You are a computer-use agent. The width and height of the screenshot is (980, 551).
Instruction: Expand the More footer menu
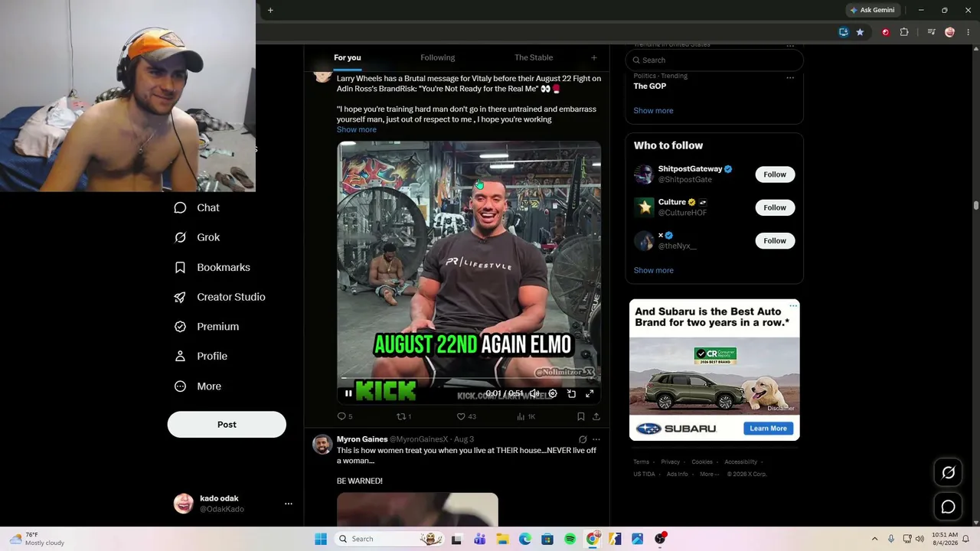(708, 474)
